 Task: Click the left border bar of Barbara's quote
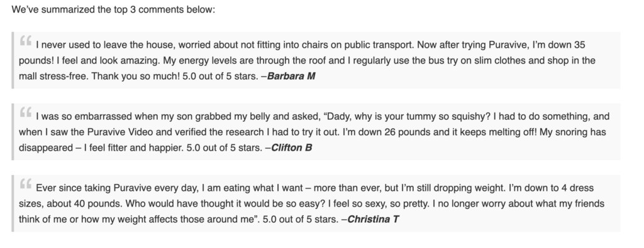13,60
